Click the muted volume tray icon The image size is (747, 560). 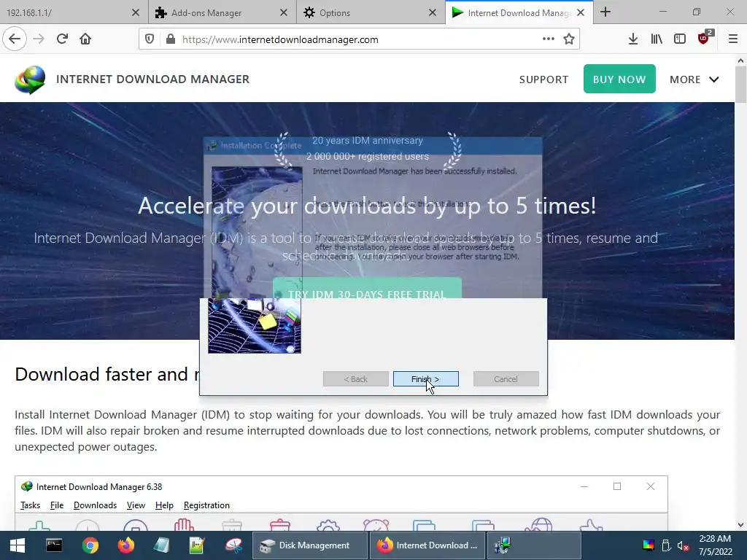coord(683,545)
